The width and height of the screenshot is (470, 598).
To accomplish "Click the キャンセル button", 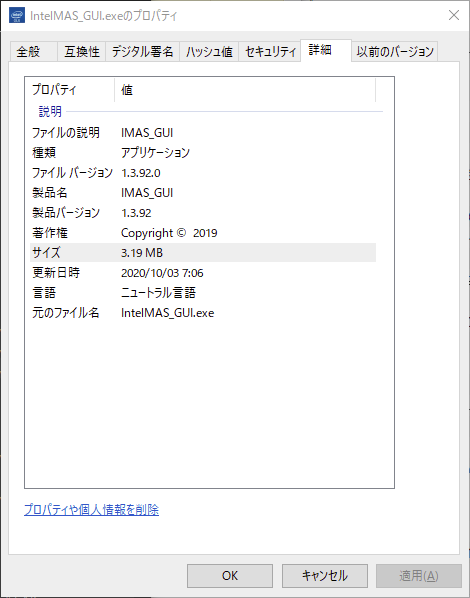I will click(325, 575).
